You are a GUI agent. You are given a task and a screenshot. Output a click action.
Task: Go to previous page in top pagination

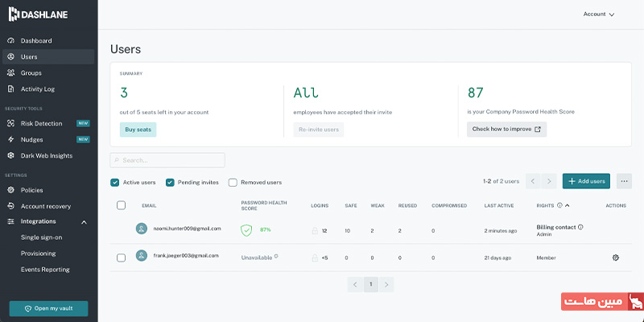(533, 181)
